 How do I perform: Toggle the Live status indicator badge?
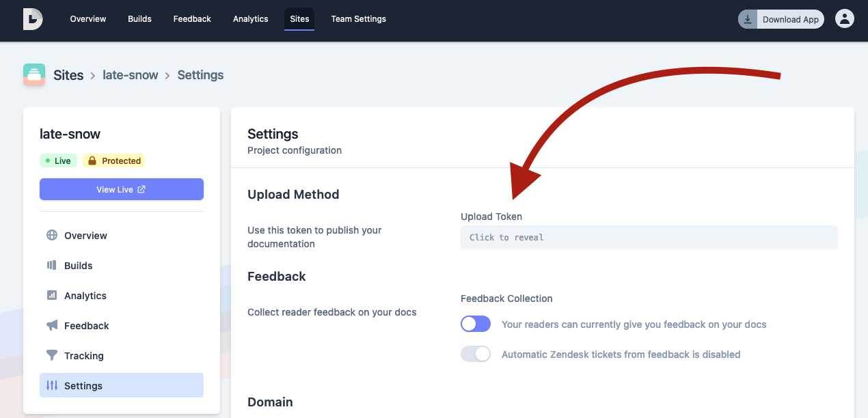[x=58, y=161]
